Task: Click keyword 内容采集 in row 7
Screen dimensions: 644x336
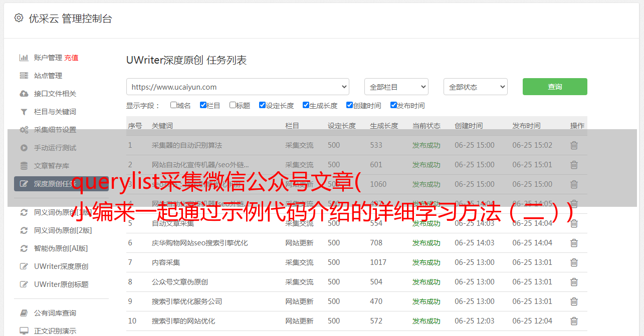Action: pos(166,262)
